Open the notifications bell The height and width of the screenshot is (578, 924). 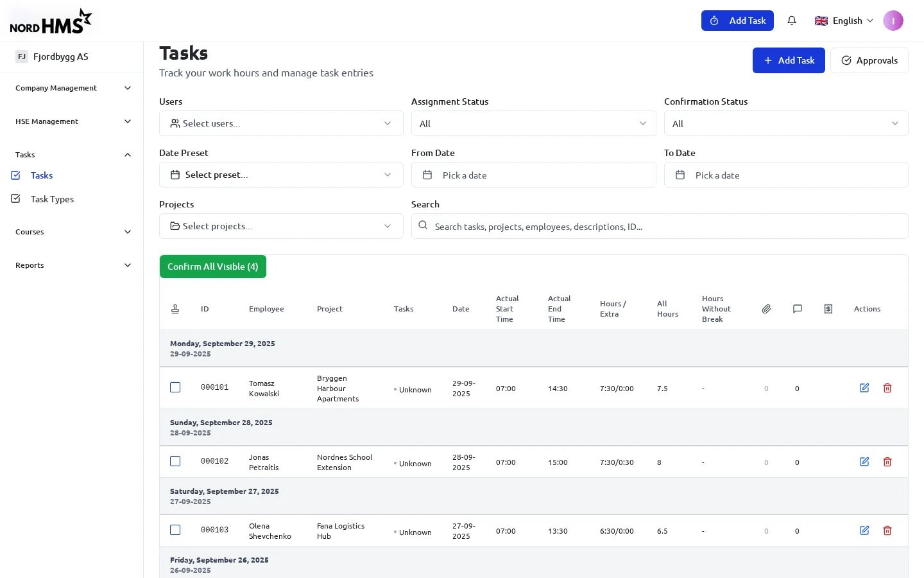[792, 21]
